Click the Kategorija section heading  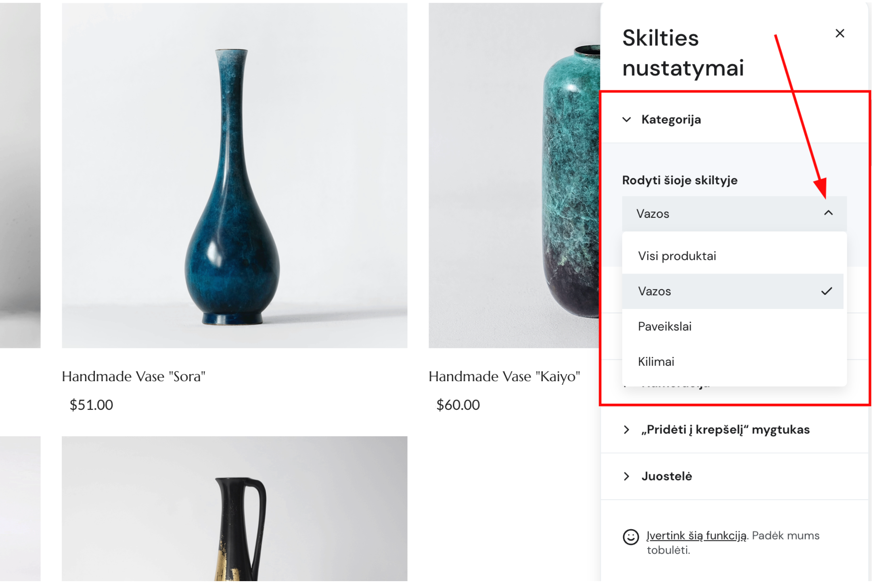click(x=671, y=120)
